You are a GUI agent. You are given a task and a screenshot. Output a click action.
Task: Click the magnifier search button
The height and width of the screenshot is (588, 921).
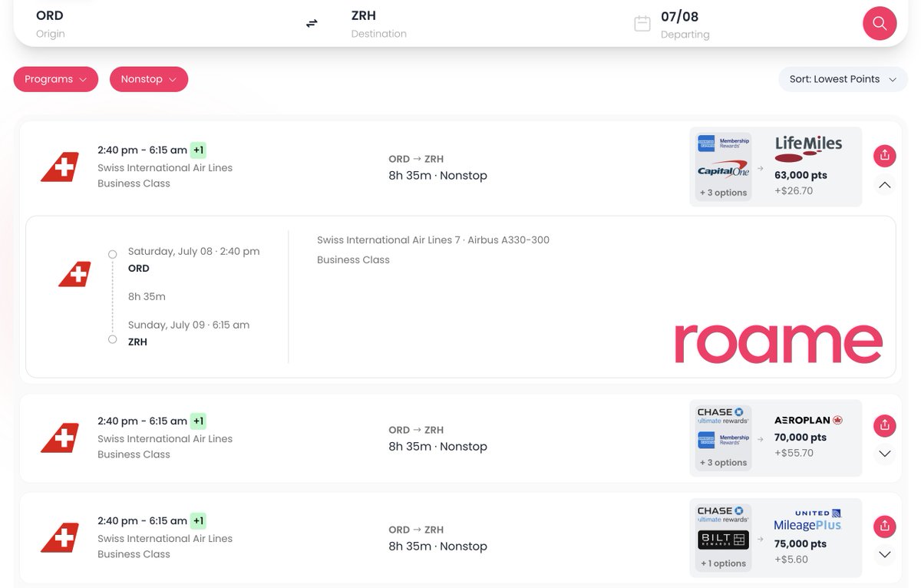coord(880,23)
